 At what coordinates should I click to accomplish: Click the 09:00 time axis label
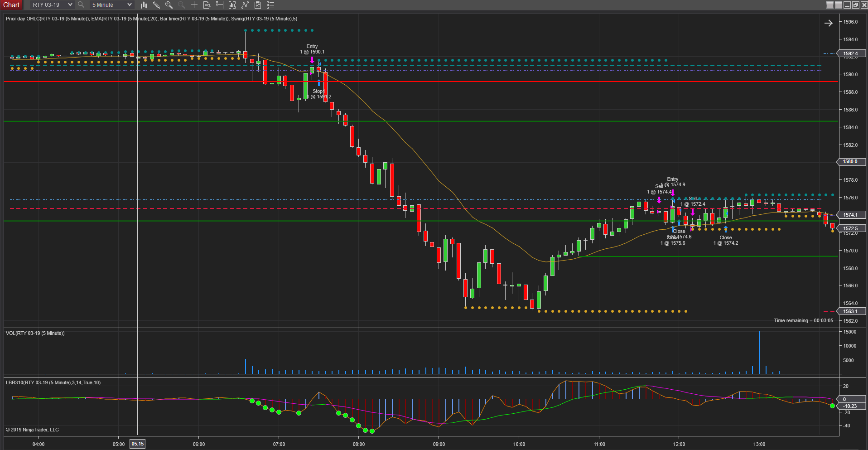[439, 444]
